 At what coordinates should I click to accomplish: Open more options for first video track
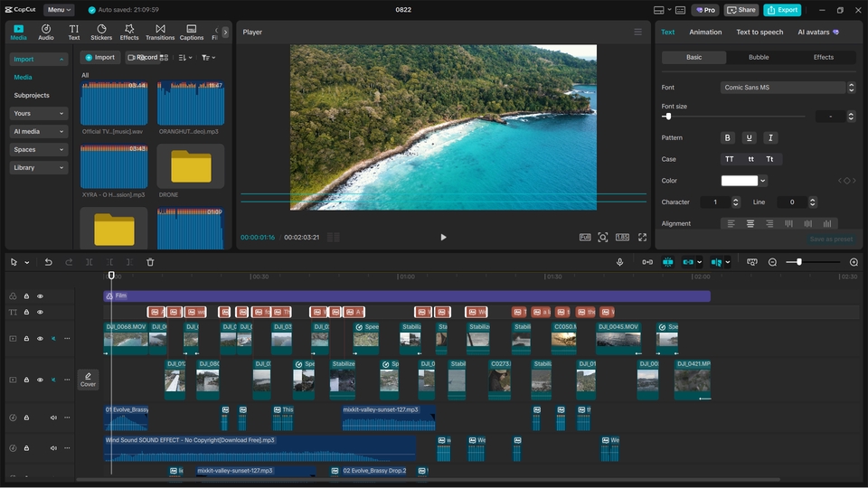pos(67,339)
